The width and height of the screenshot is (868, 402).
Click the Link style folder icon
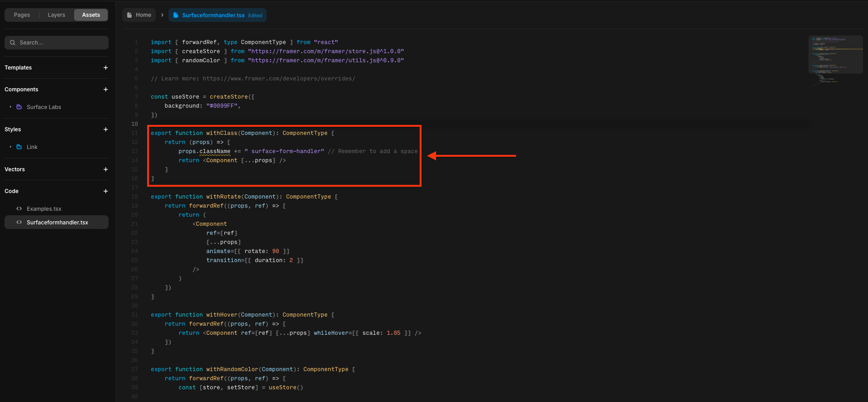pyautogui.click(x=19, y=147)
